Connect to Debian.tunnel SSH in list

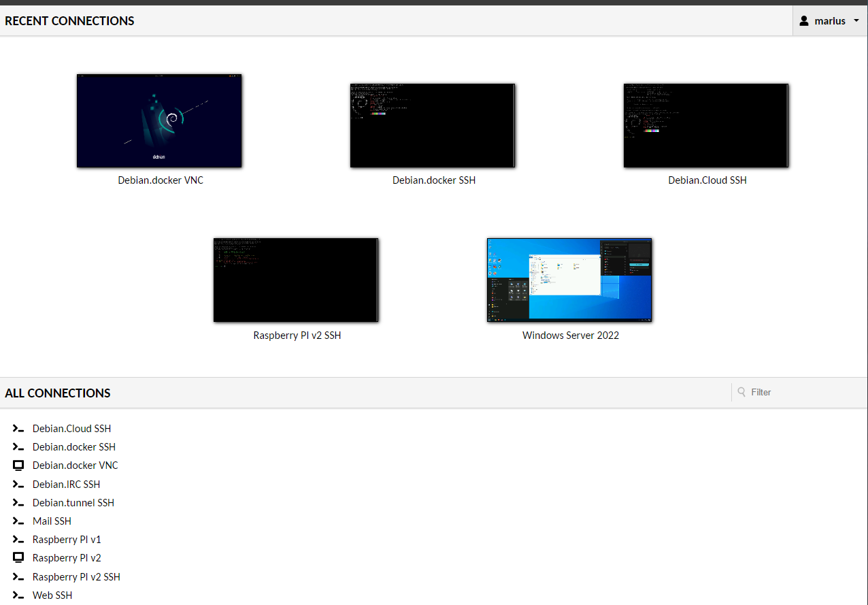73,503
